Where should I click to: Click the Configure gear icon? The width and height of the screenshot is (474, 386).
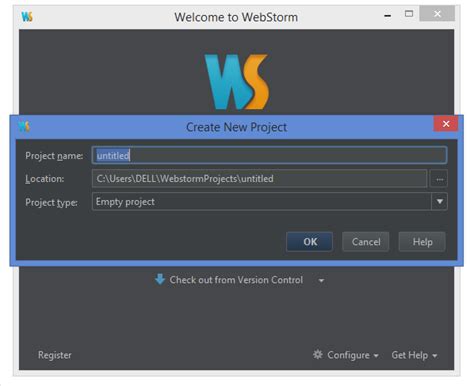(x=318, y=354)
